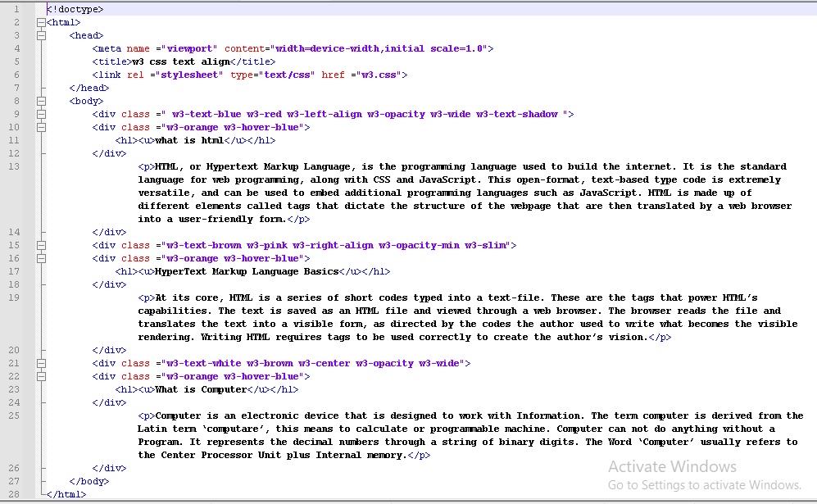Select line 1 via its line number

pos(16,9)
